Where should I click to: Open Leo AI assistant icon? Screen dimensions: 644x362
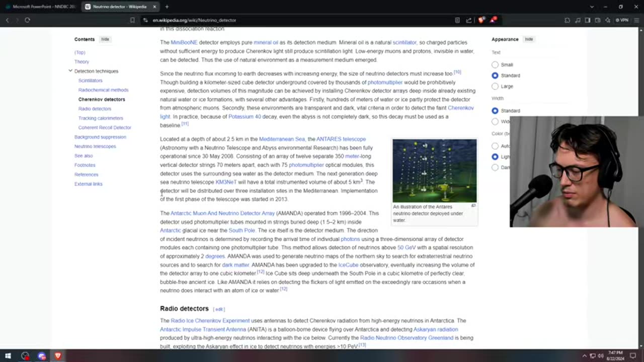click(607, 20)
